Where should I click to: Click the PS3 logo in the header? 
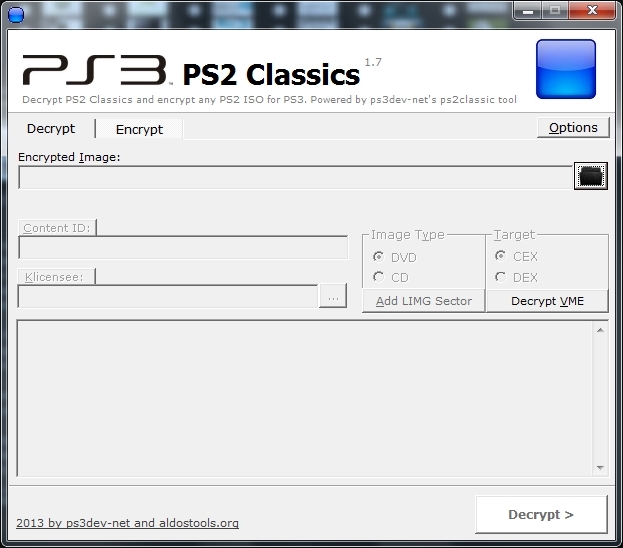point(96,71)
